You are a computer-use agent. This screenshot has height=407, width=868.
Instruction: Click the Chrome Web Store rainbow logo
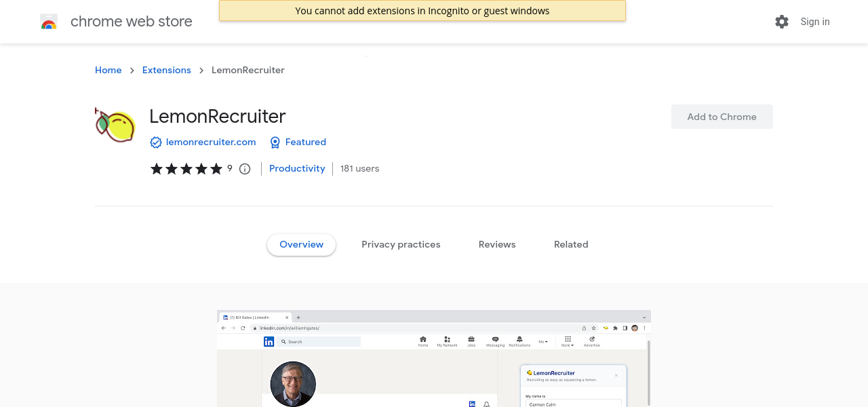(49, 22)
